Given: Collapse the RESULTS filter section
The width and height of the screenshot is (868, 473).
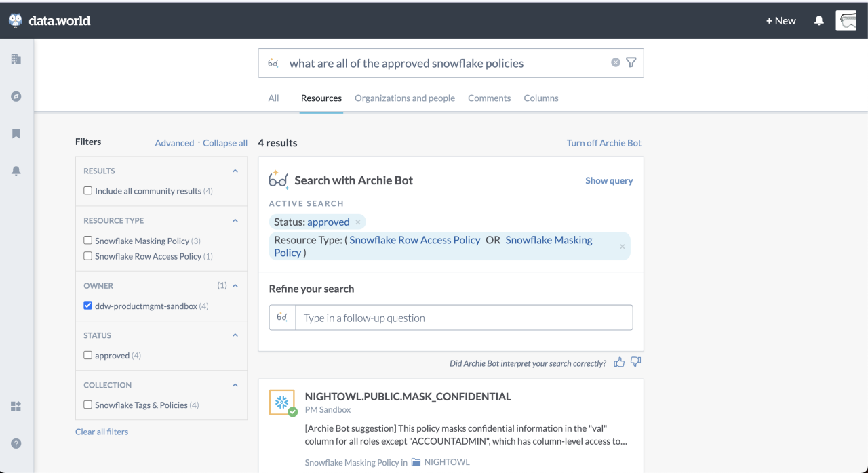Looking at the screenshot, I should [235, 171].
